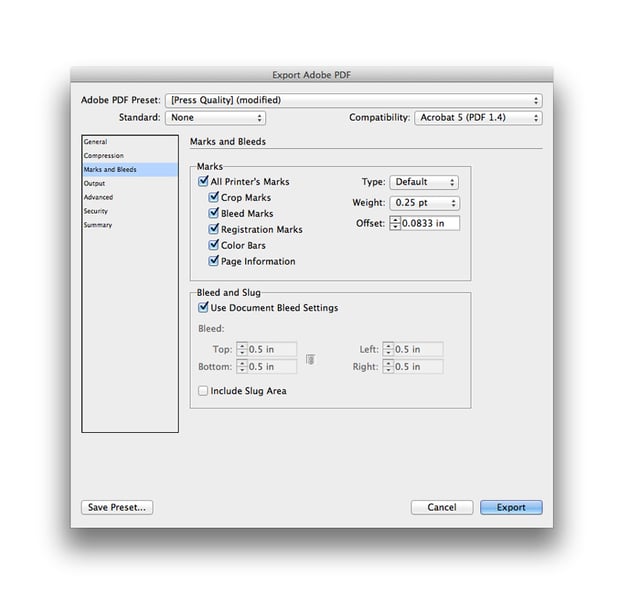Click the Offset value input field
Screen dimensions: 630x604
430,223
